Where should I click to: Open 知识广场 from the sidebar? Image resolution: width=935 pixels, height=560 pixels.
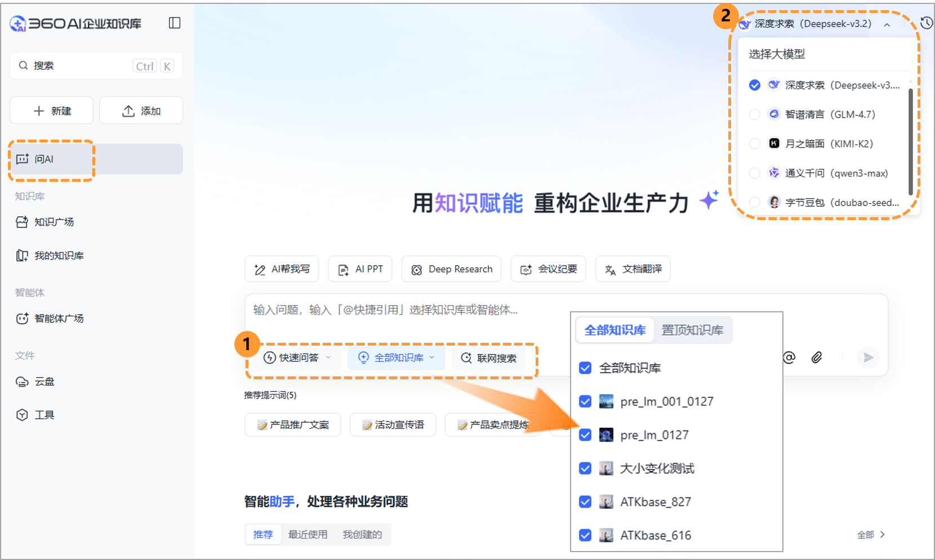pyautogui.click(x=54, y=222)
